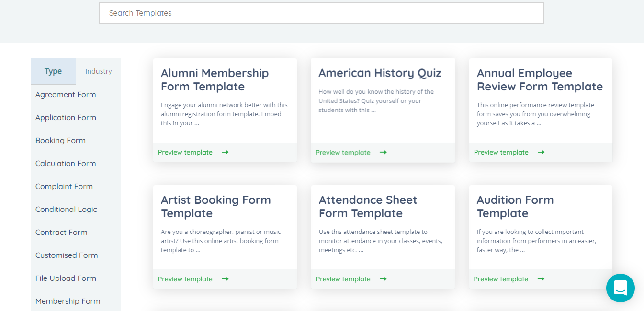The width and height of the screenshot is (644, 311).
Task: Open Calculation Form category
Action: pos(66,164)
